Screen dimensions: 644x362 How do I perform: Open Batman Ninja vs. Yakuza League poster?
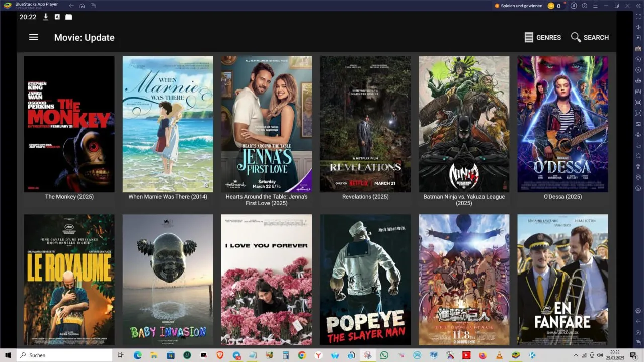(464, 124)
